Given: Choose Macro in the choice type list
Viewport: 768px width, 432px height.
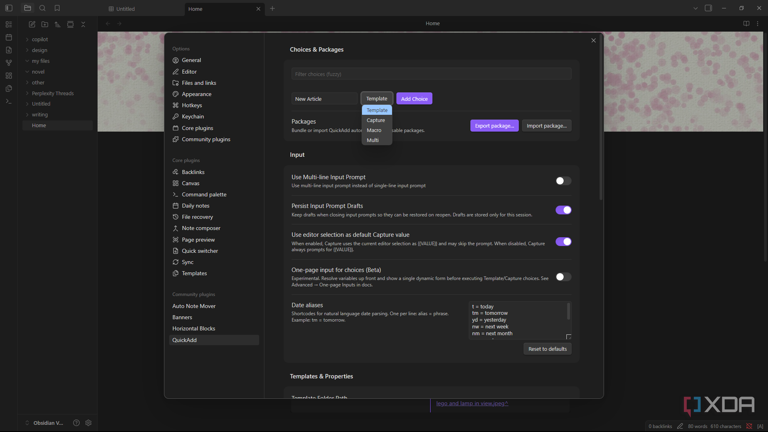Looking at the screenshot, I should click(374, 130).
